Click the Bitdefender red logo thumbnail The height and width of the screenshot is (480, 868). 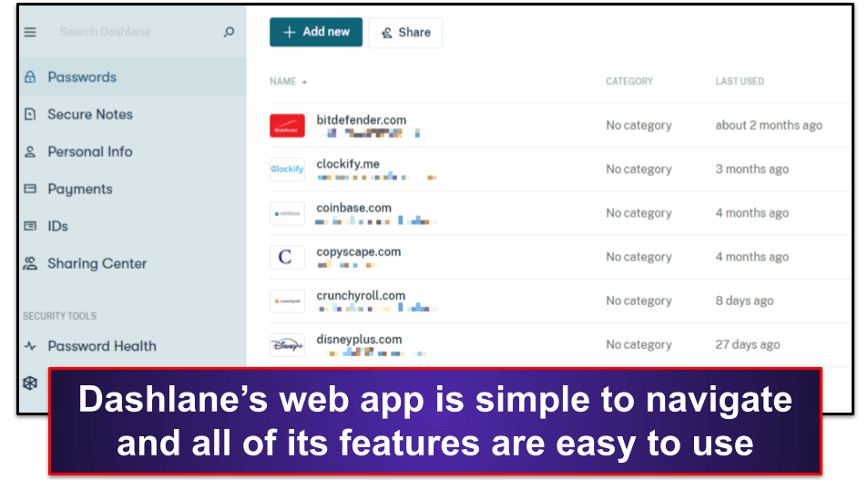coord(287,126)
